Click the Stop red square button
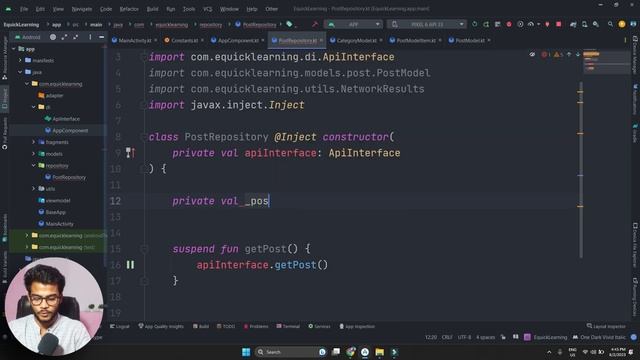Viewport: 640px width, 360px height. pyautogui.click(x=559, y=24)
